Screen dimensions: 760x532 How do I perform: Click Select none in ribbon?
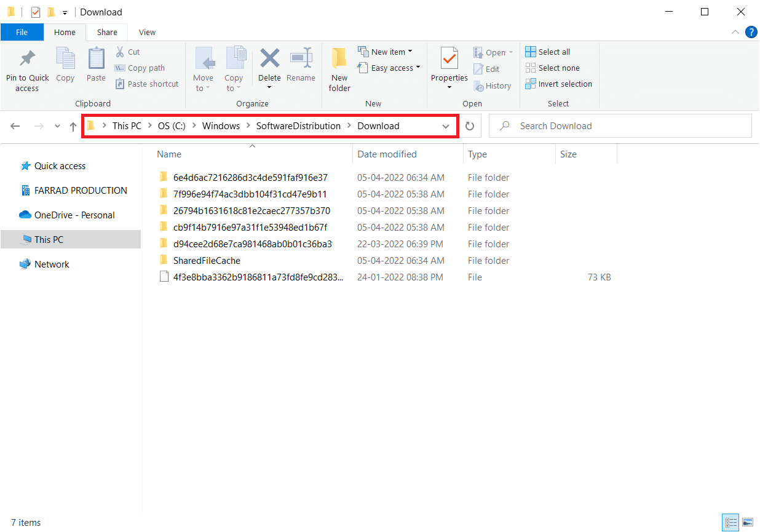[x=552, y=68]
